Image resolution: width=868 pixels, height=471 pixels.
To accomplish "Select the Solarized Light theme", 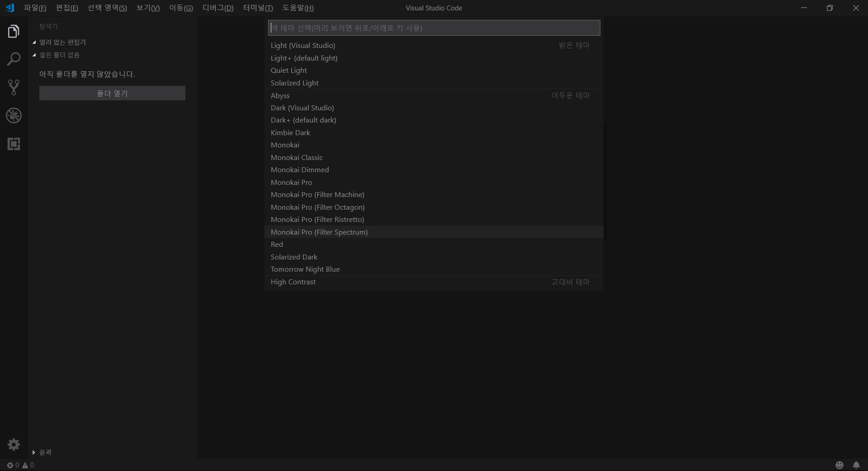I will [x=434, y=83].
